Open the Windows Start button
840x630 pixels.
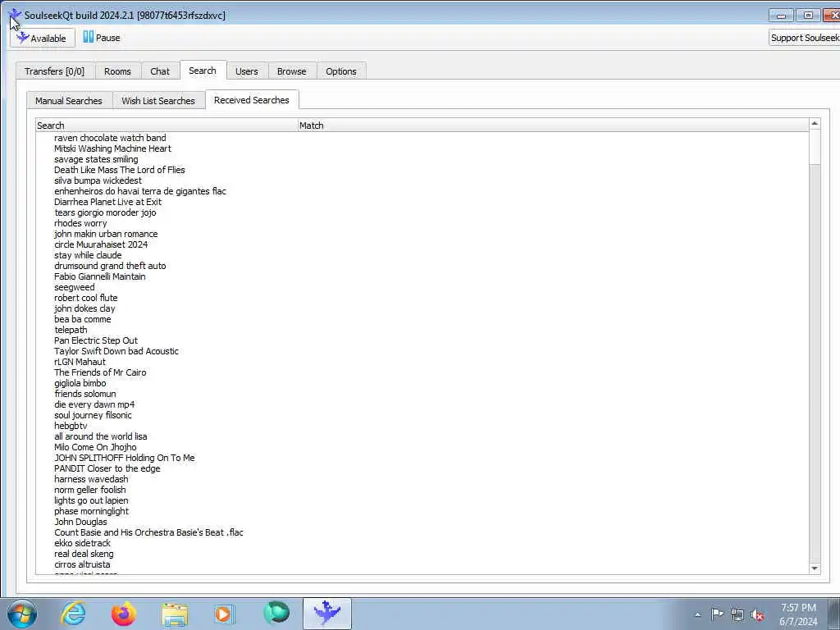22,614
